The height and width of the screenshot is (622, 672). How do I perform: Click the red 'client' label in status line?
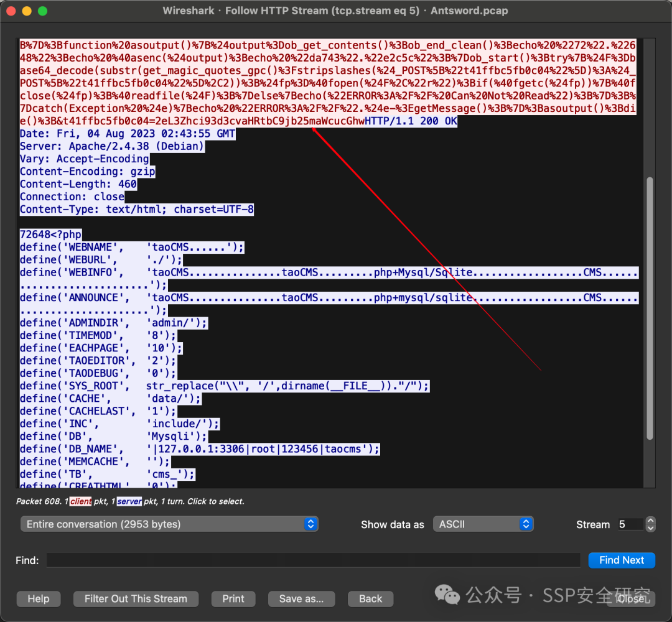coord(80,501)
